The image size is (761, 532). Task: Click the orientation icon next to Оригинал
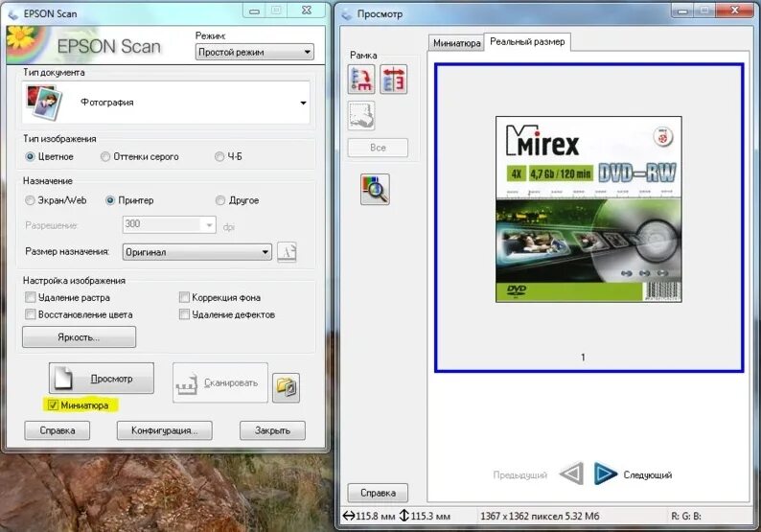287,252
